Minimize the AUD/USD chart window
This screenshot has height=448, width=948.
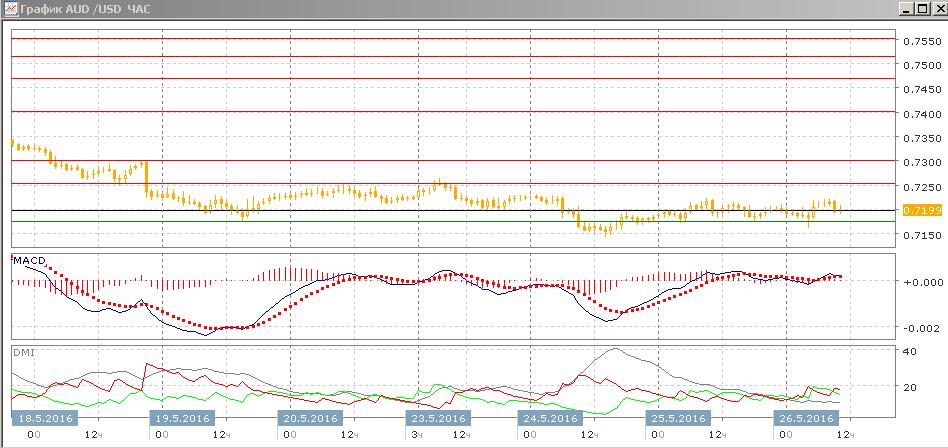pos(906,9)
